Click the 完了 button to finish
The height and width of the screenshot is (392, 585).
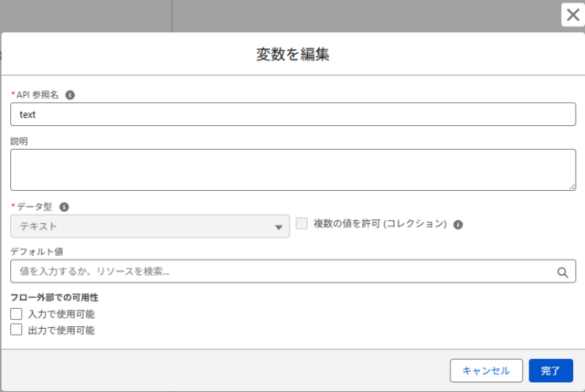(550, 370)
